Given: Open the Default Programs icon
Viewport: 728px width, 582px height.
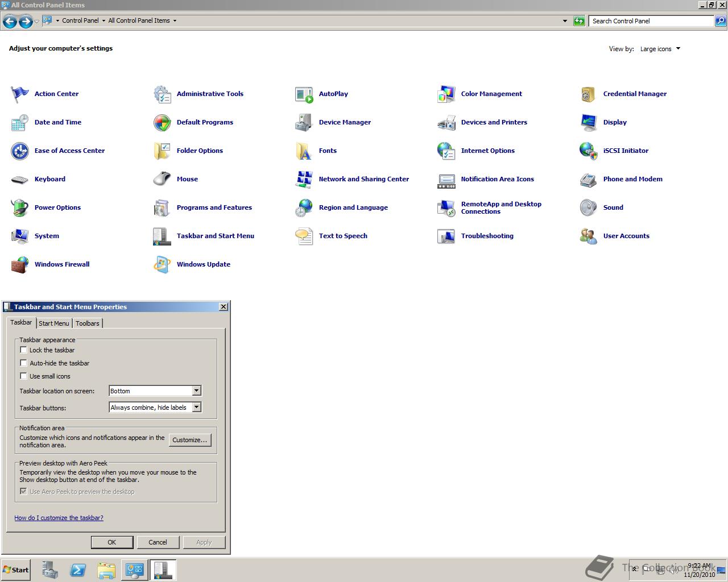Looking at the screenshot, I should click(x=162, y=122).
